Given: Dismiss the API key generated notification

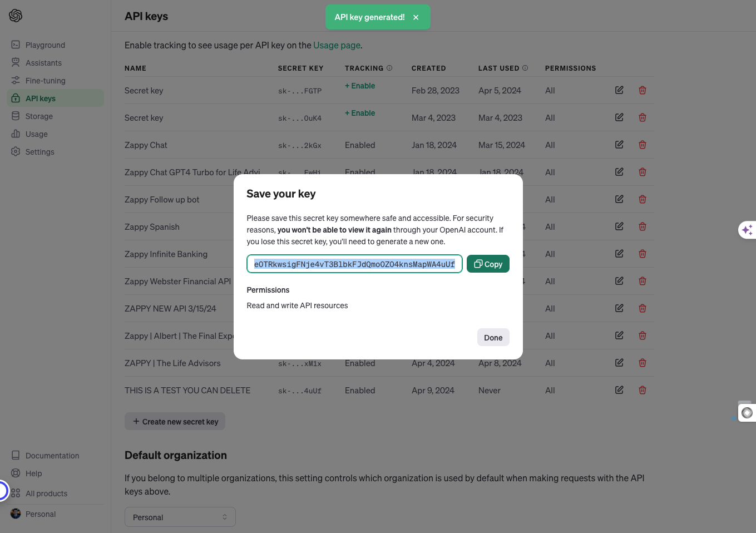Looking at the screenshot, I should tap(416, 17).
